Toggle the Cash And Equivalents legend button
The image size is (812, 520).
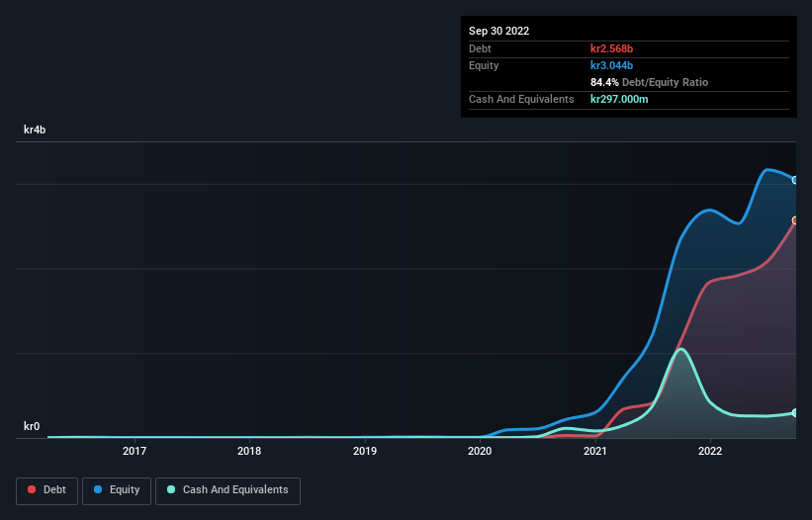227,490
